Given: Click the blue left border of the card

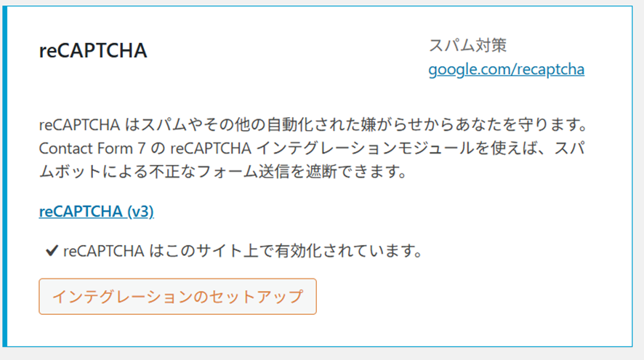Looking at the screenshot, I should [4, 175].
